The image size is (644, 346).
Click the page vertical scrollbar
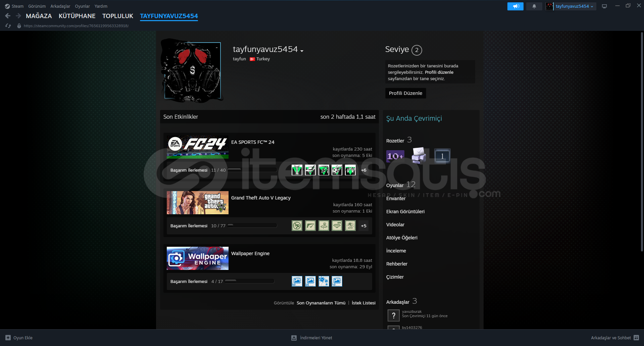[x=642, y=141]
